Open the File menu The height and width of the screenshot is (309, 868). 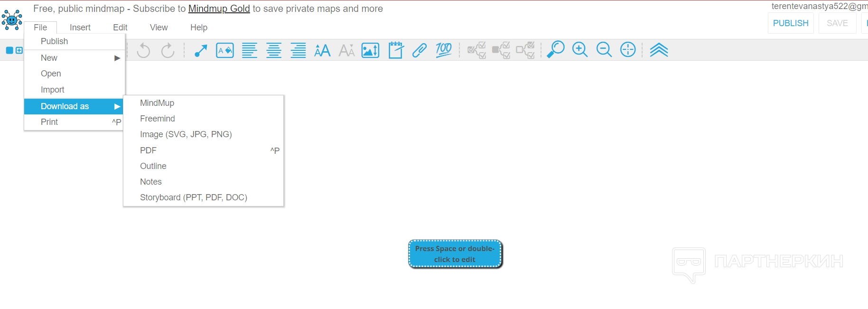(40, 28)
